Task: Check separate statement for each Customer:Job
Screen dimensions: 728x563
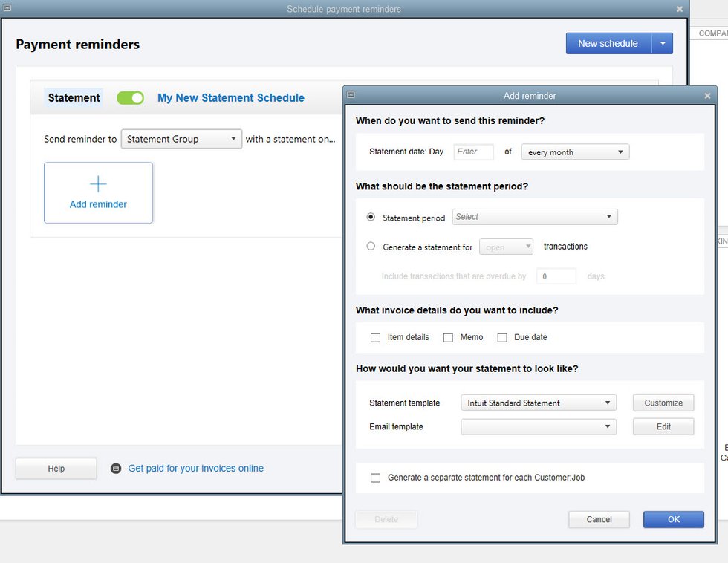Action: coord(375,478)
